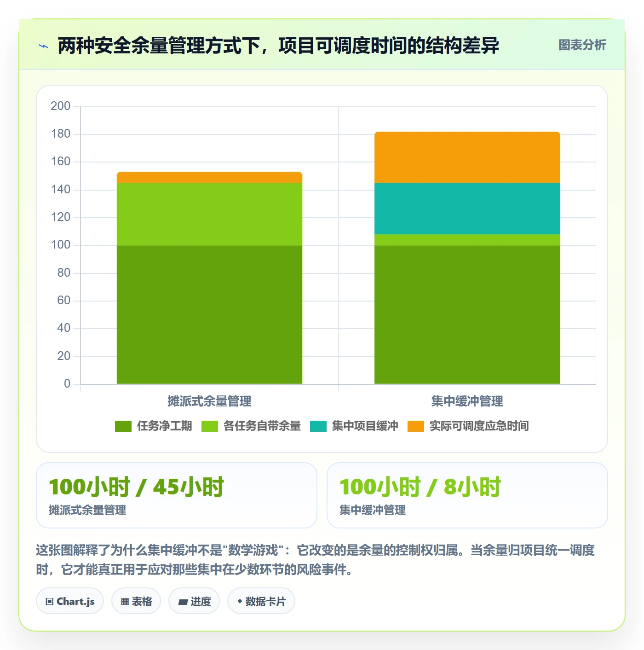The width and height of the screenshot is (644, 650).
Task: Click the orange segment of 摊派式余量管理 bar
Action: [x=209, y=178]
